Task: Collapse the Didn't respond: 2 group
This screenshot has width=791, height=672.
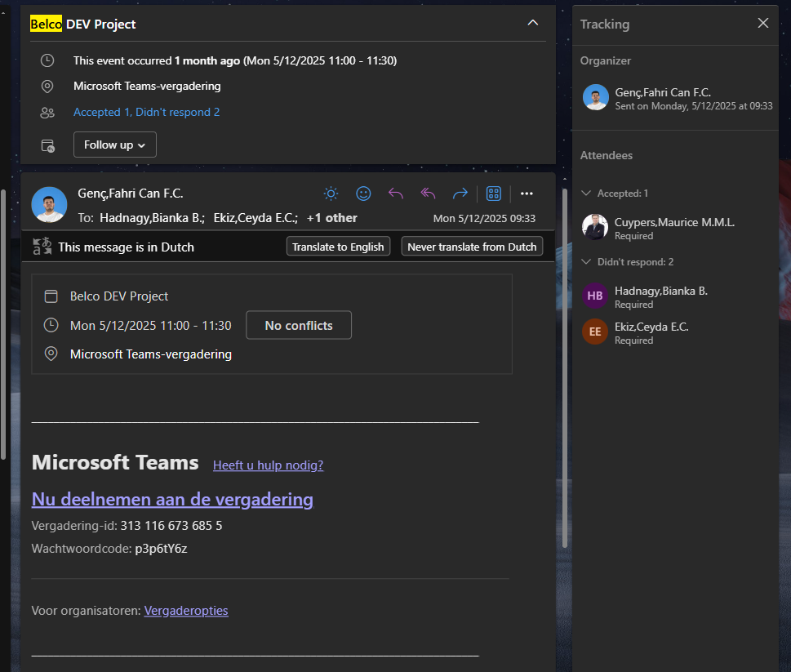Action: [x=585, y=262]
